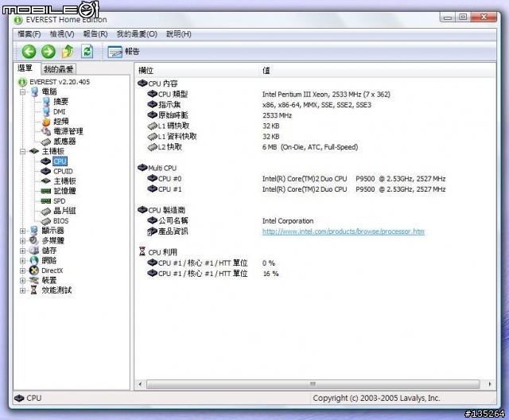Image resolution: width=509 pixels, height=420 pixels.
Task: Select the EVEREST v2.20.405 root node
Action: click(x=60, y=82)
